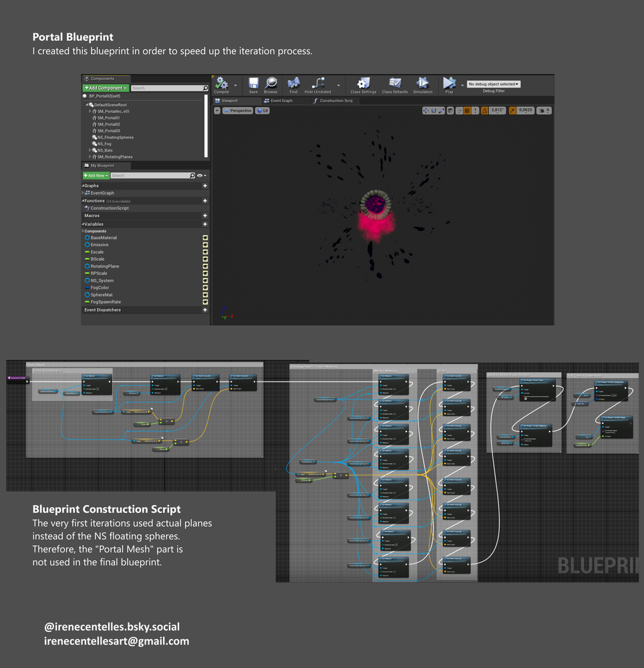
Task: Click the Compile toolbar icon
Action: (x=221, y=83)
